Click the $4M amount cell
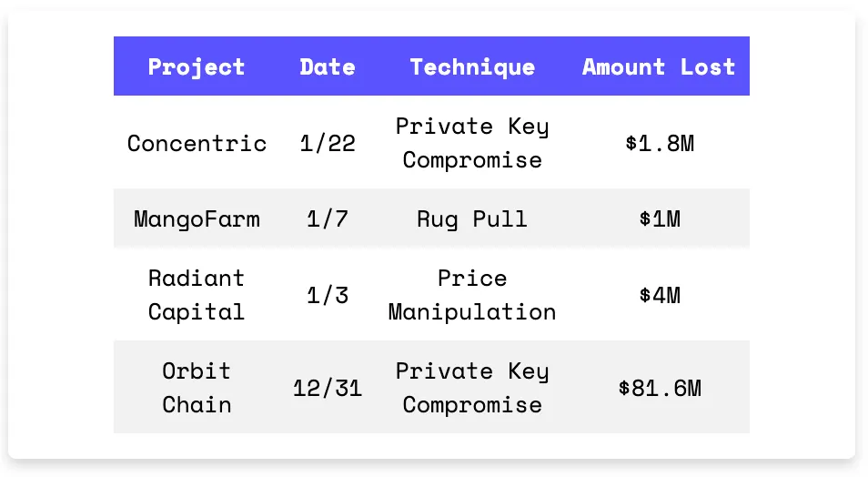 660,295
